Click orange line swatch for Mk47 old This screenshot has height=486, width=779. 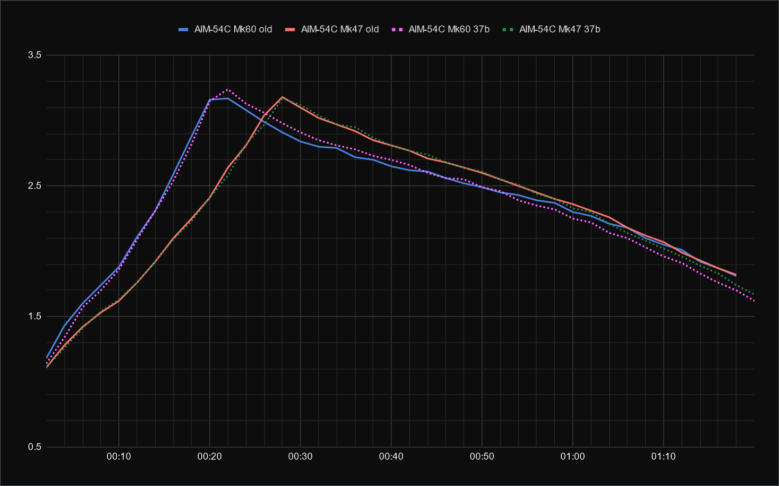point(291,29)
